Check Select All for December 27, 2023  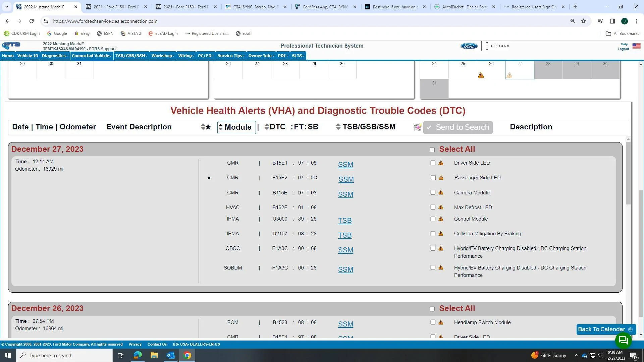[x=432, y=150]
